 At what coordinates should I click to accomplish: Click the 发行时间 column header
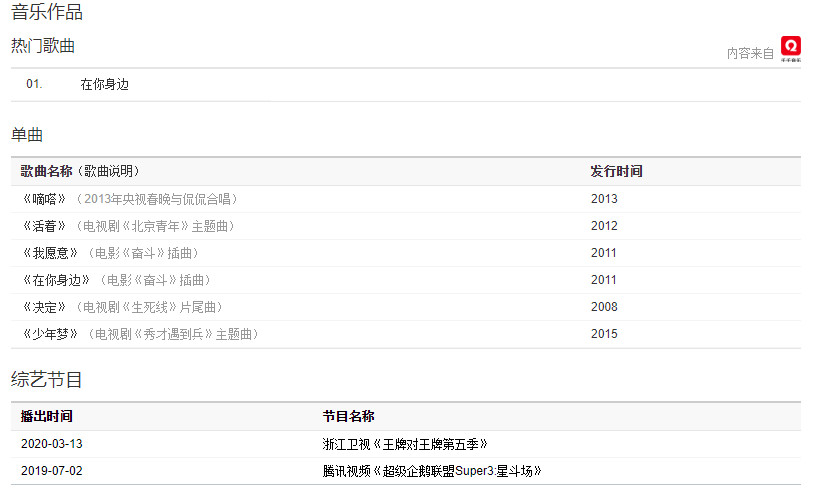(x=616, y=172)
